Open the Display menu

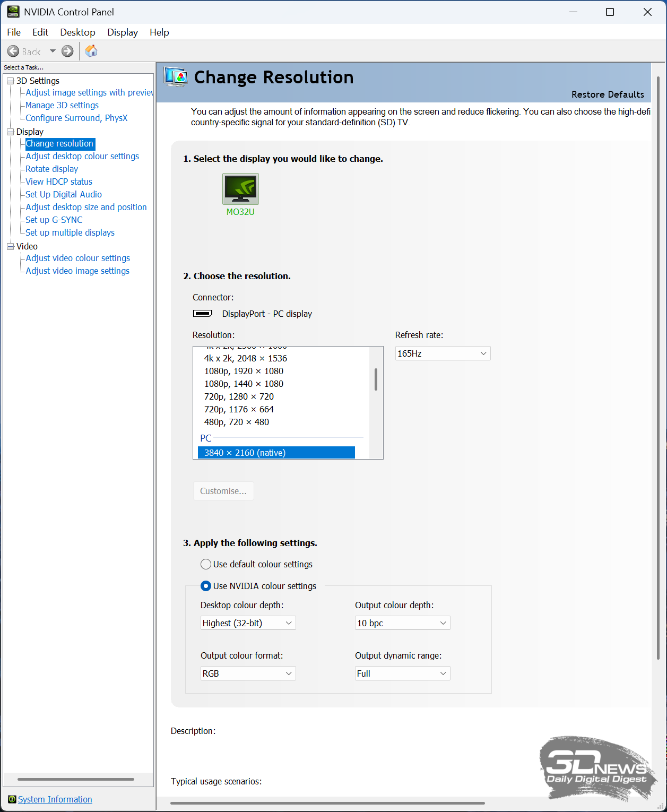pyautogui.click(x=123, y=32)
